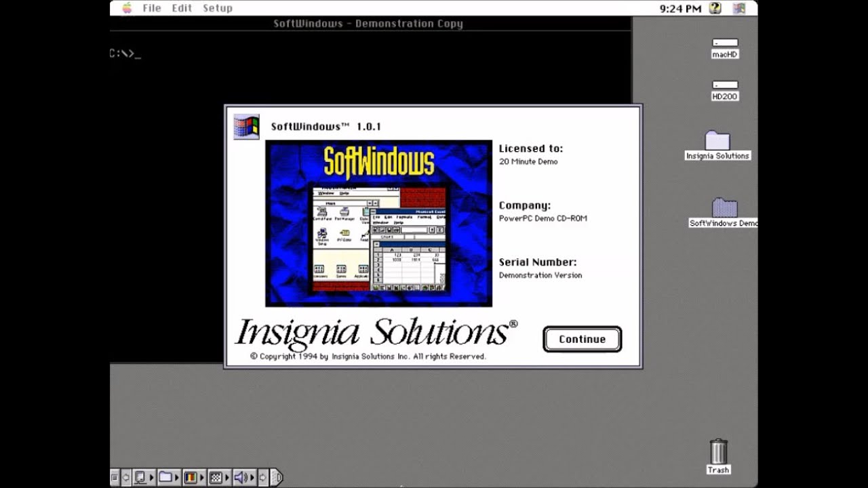Open the monitor color depth module
Viewport: 868px width, 488px height.
[194, 477]
